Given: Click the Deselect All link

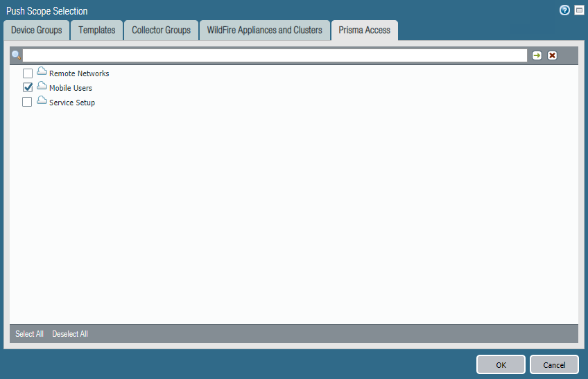Looking at the screenshot, I should (x=70, y=334).
